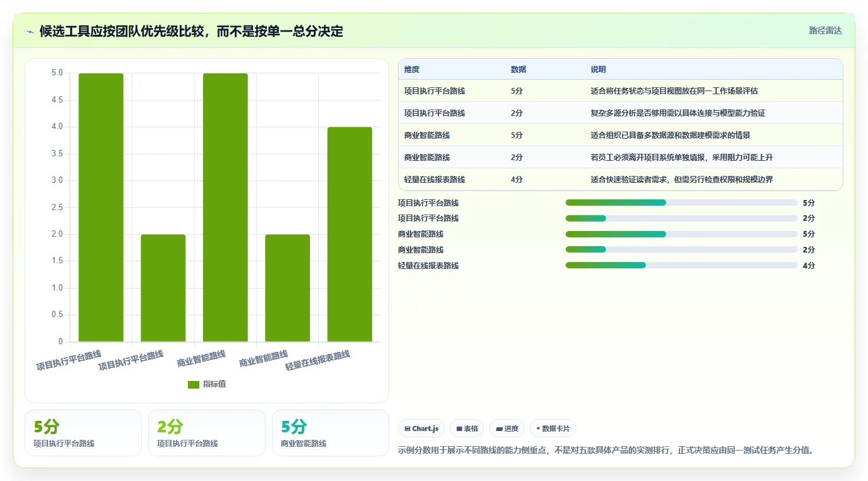Click the 轻量在线报表路线 label beside the progress bars

[x=428, y=266]
